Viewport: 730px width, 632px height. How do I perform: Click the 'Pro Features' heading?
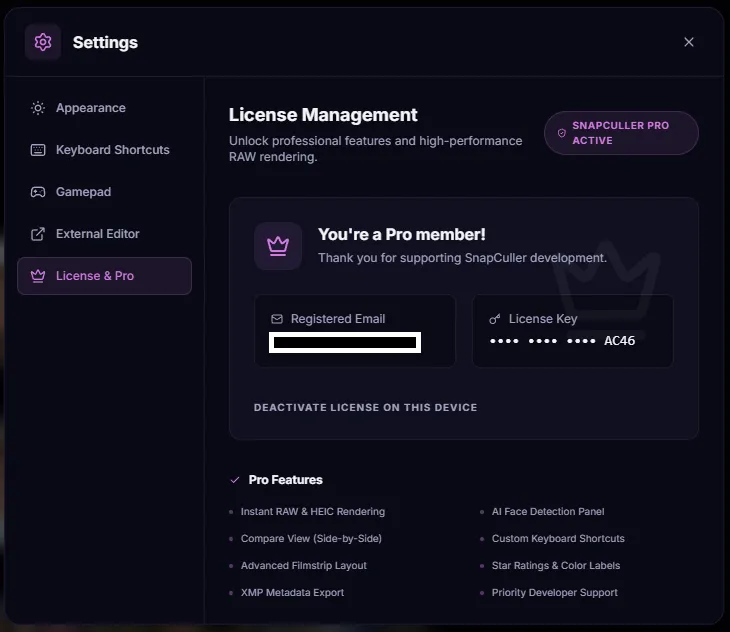(285, 480)
